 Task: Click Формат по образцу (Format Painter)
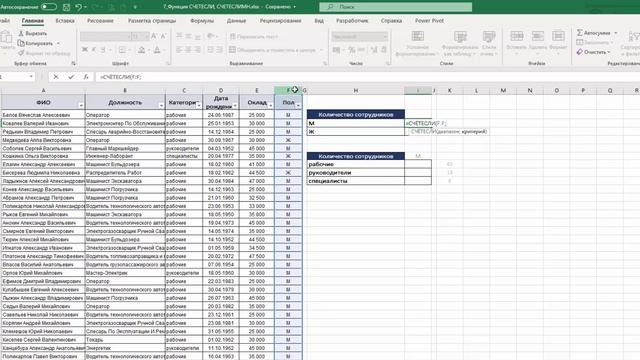click(x=44, y=53)
